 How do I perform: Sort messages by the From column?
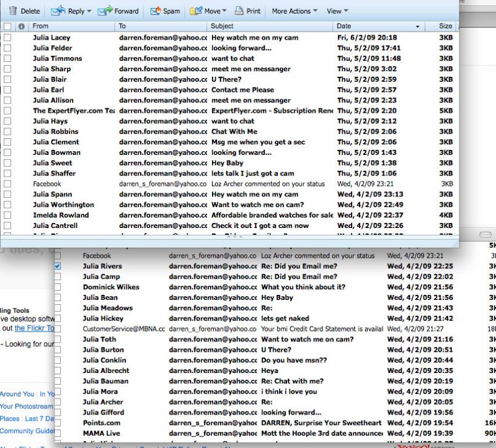coord(41,26)
